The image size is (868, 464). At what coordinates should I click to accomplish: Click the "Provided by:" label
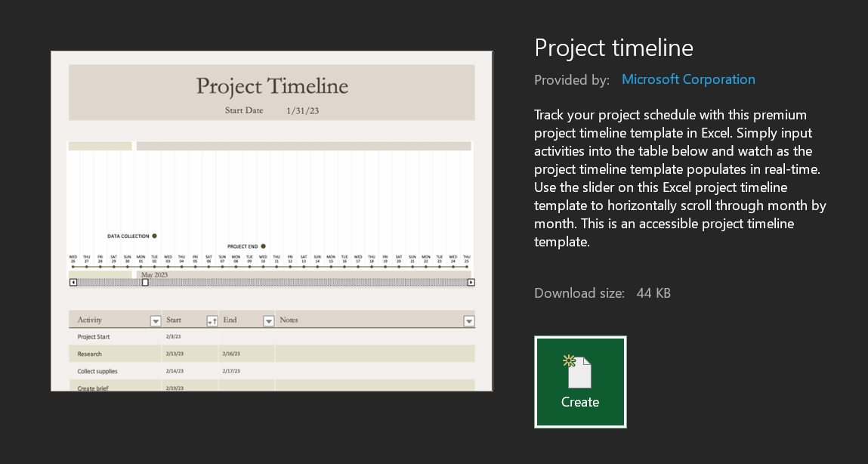click(x=572, y=80)
